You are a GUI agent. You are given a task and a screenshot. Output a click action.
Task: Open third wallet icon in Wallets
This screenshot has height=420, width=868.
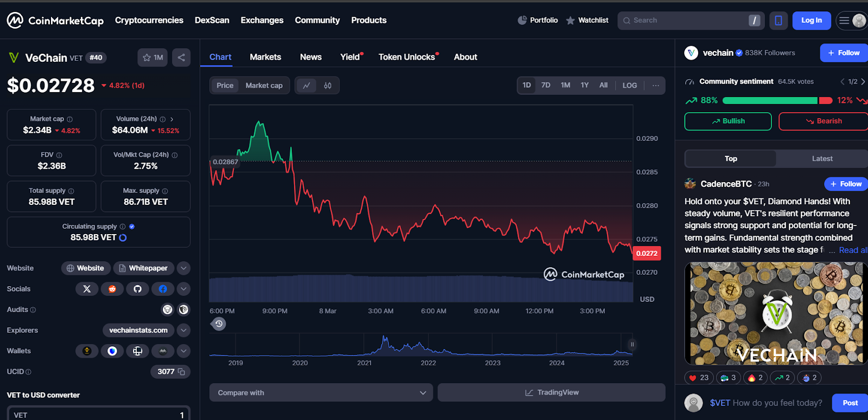[x=138, y=351]
